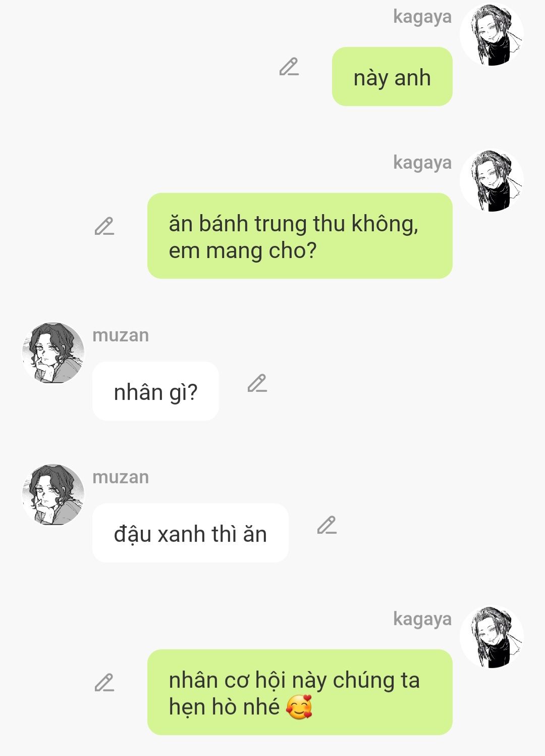The height and width of the screenshot is (756, 545).
Task: Edit the 'nhân cơ hội này' message via pencil
Action: tap(104, 682)
